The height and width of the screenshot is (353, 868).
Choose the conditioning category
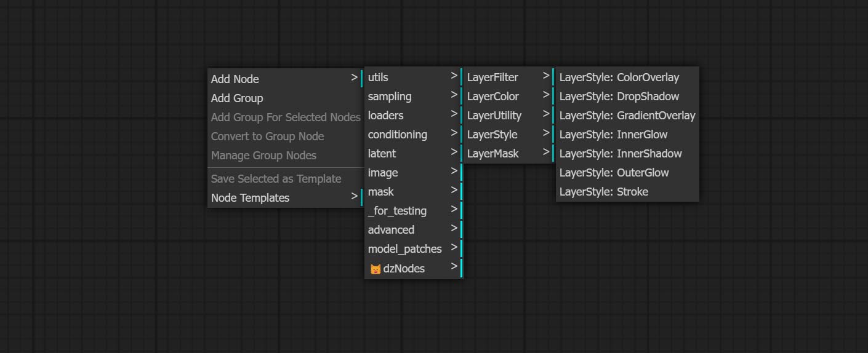tap(397, 135)
